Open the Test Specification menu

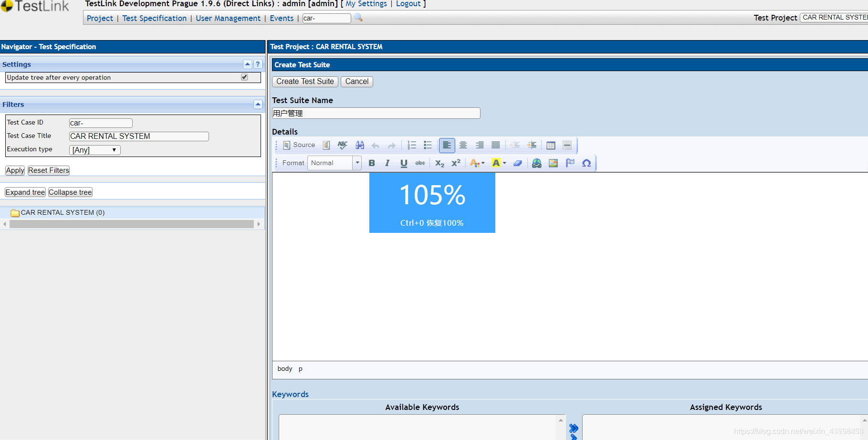coord(155,18)
